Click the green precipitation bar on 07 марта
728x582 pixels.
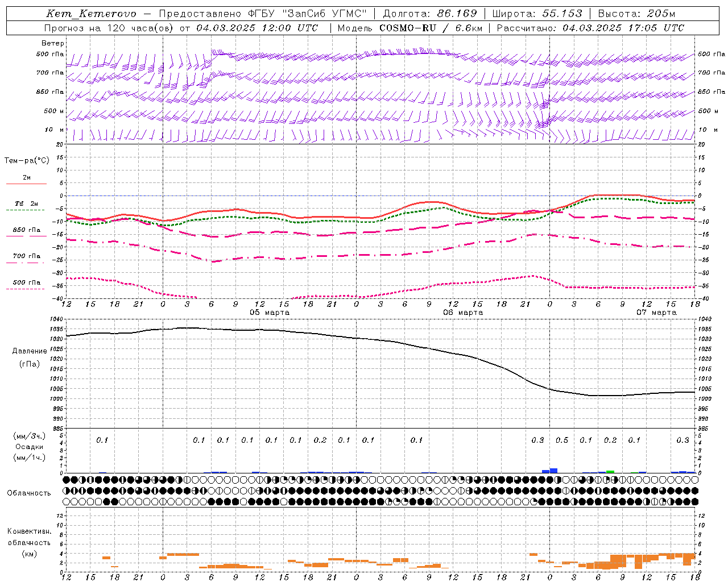tap(610, 472)
